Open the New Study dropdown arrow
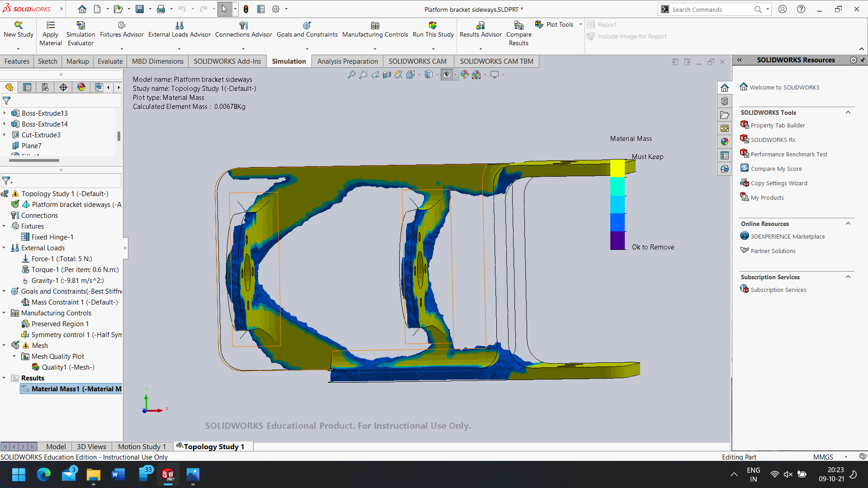The width and height of the screenshot is (868, 488). pos(19,49)
